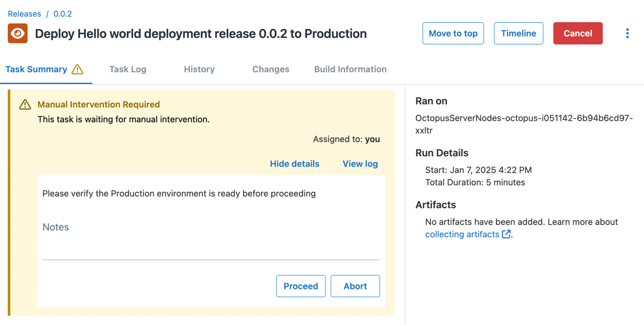Image resolution: width=644 pixels, height=325 pixels.
Task: Click the Manual Intervention Required heading
Action: [x=99, y=105]
